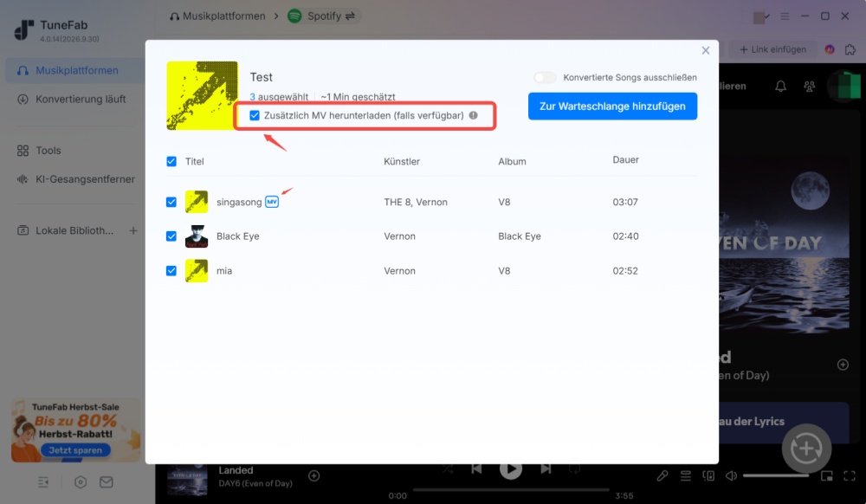Uncheck the singasong track checkbox
Screen dimensions: 866x504
pyautogui.click(x=171, y=202)
